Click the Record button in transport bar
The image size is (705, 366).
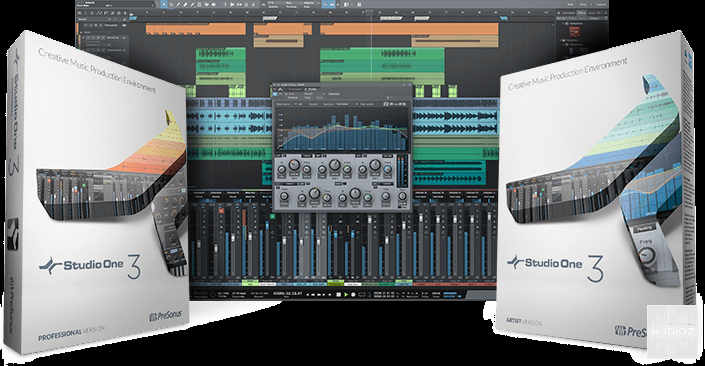[x=353, y=295]
